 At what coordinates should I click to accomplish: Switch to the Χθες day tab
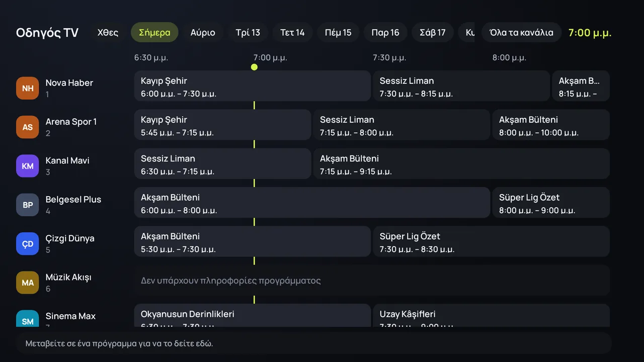point(108,33)
